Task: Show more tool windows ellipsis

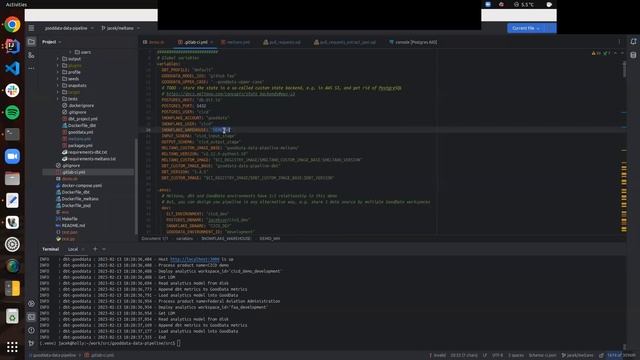Action: pos(31,69)
